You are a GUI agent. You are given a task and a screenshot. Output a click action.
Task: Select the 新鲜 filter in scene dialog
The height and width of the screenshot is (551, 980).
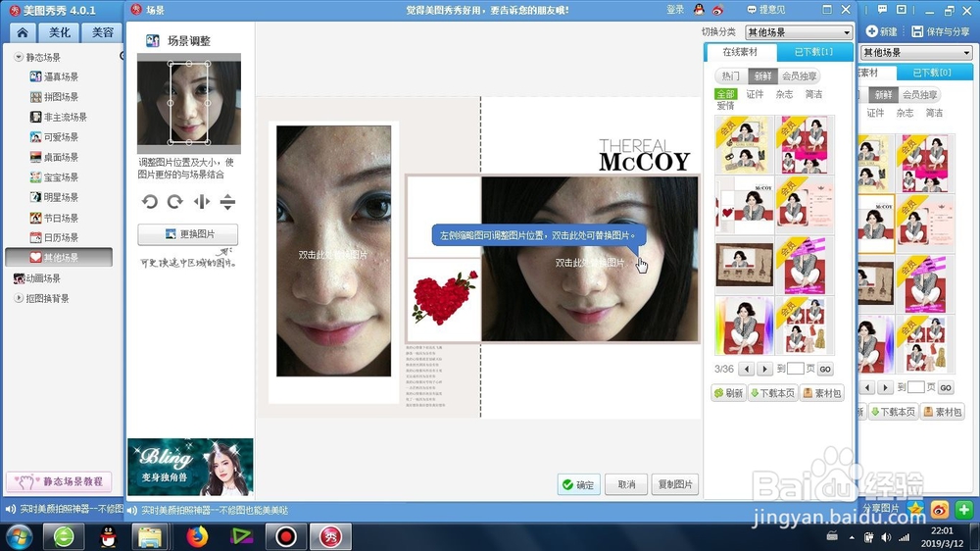[x=762, y=75]
